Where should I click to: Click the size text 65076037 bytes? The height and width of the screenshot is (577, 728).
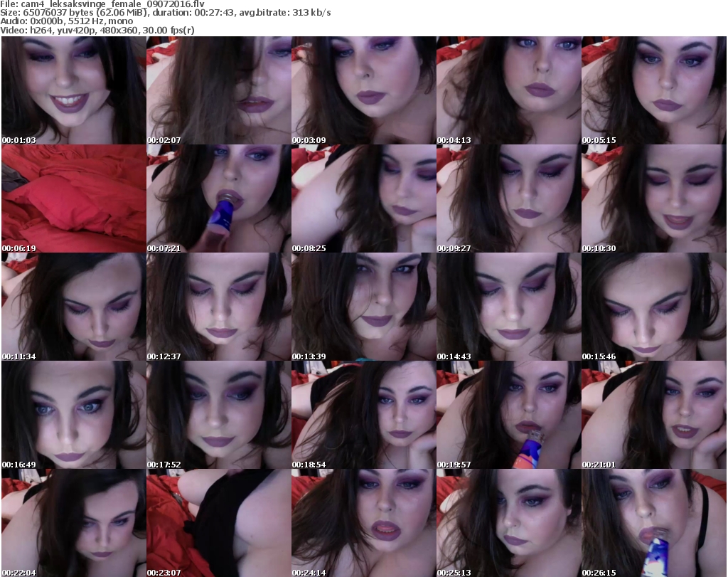point(58,13)
